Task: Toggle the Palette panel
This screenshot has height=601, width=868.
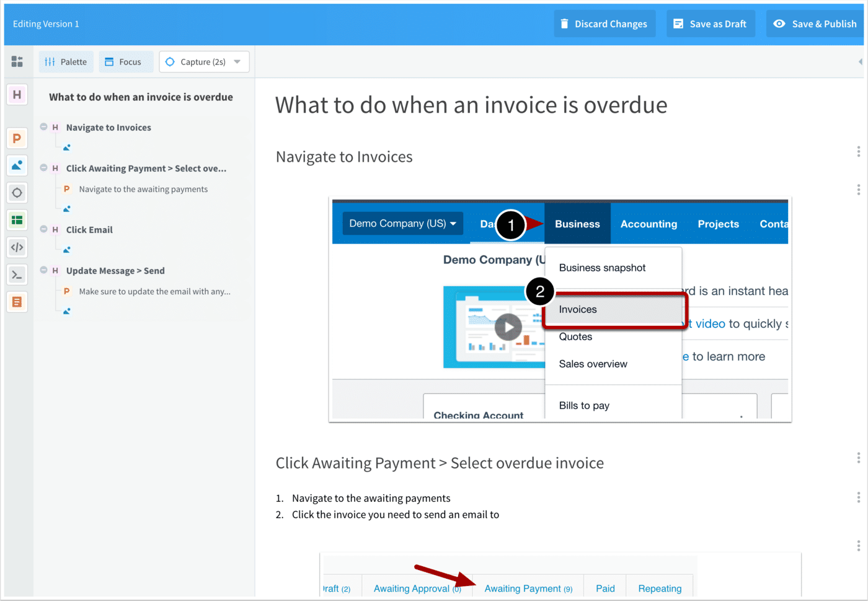Action: (x=66, y=61)
